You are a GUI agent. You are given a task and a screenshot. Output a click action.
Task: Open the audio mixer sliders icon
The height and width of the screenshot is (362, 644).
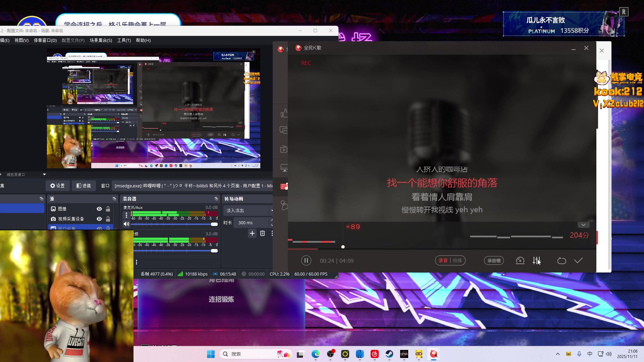536,261
